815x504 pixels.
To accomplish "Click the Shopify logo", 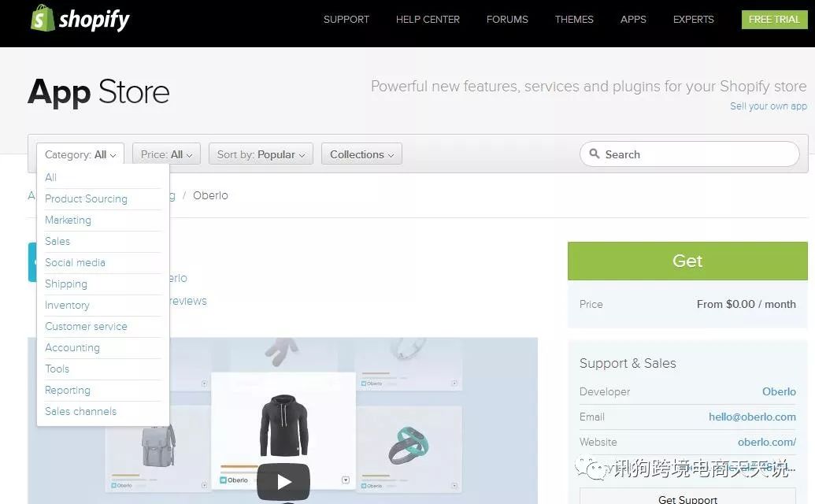I will [x=80, y=18].
